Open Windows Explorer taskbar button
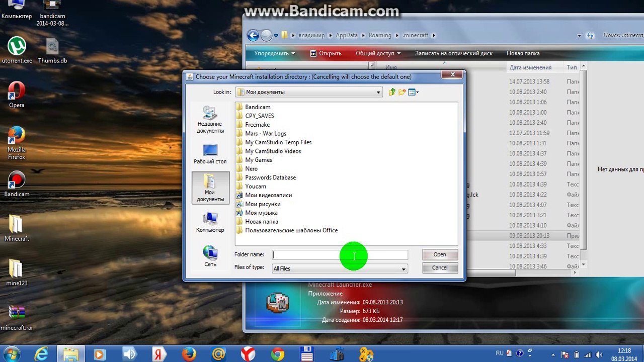This screenshot has width=644, height=362. pos(71,354)
